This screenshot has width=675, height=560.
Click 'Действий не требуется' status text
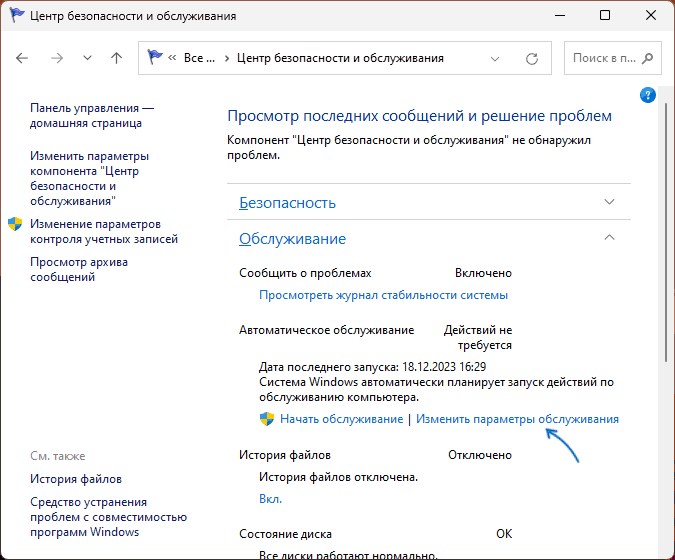pyautogui.click(x=478, y=337)
